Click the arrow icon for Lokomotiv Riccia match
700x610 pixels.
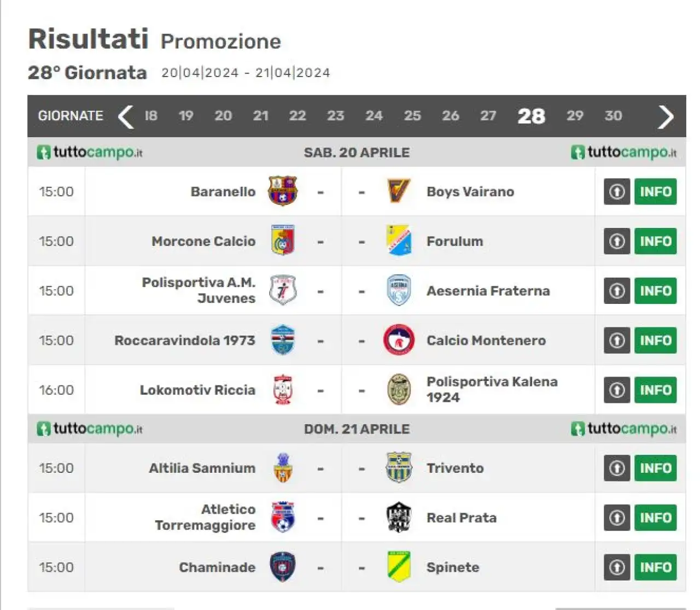[617, 390]
